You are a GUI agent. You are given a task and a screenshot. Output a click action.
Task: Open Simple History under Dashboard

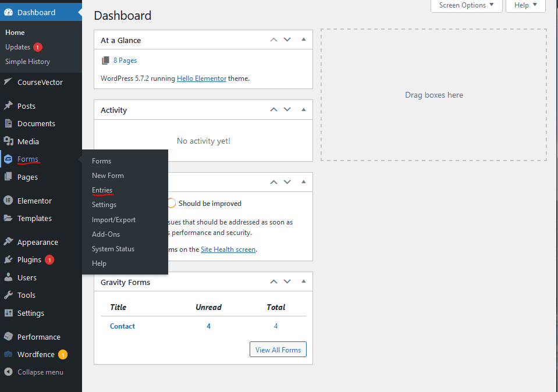tap(27, 62)
